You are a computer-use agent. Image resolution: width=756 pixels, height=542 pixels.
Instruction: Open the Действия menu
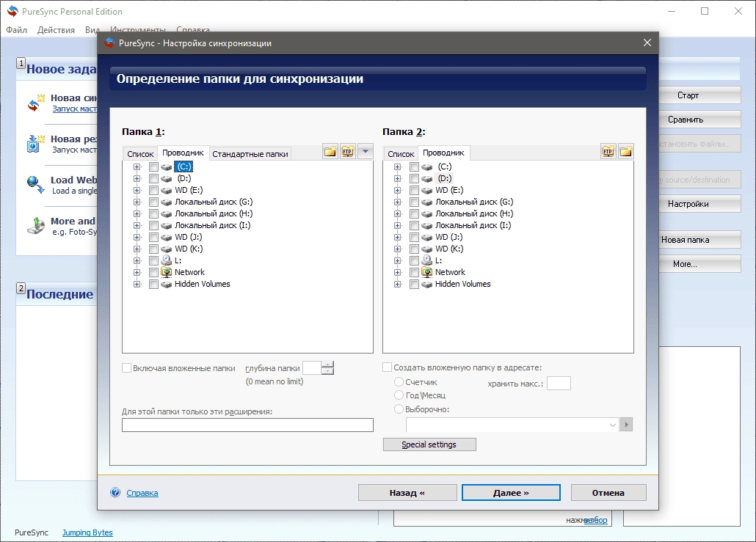(56, 30)
